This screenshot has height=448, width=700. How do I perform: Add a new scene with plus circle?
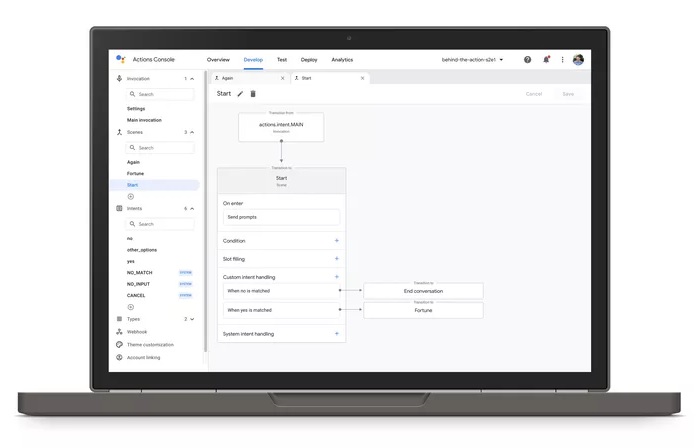coord(131,196)
